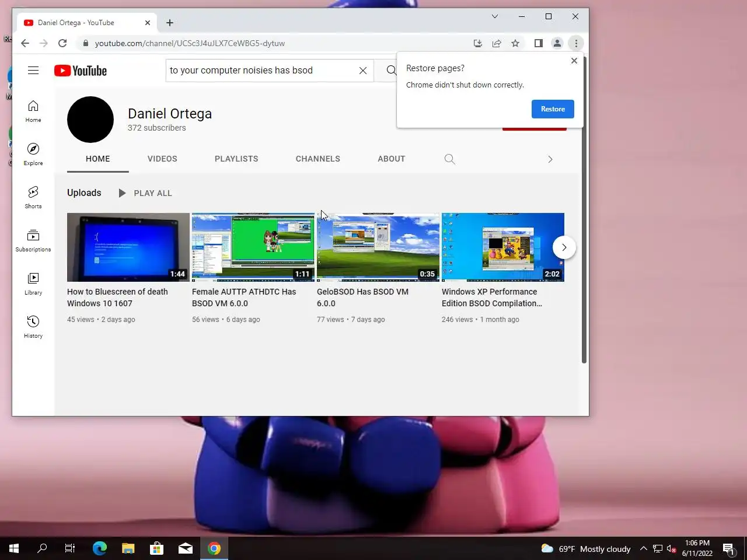Open Windows taskbar search

coord(42,548)
